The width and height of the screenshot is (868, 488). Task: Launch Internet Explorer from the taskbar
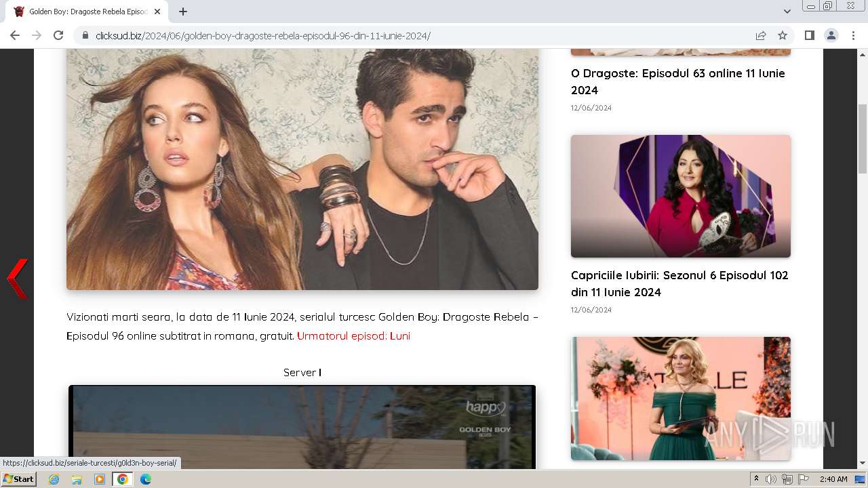[54, 479]
